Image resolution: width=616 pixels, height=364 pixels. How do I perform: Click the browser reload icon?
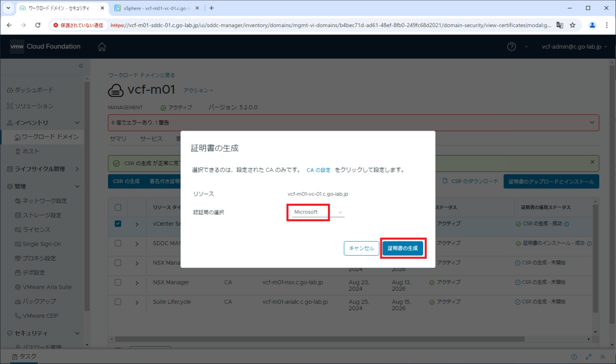tap(37, 25)
